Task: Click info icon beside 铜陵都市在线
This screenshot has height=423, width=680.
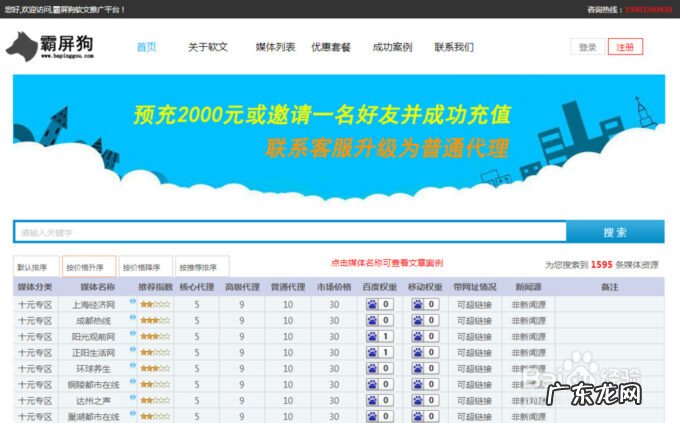Action: (133, 381)
